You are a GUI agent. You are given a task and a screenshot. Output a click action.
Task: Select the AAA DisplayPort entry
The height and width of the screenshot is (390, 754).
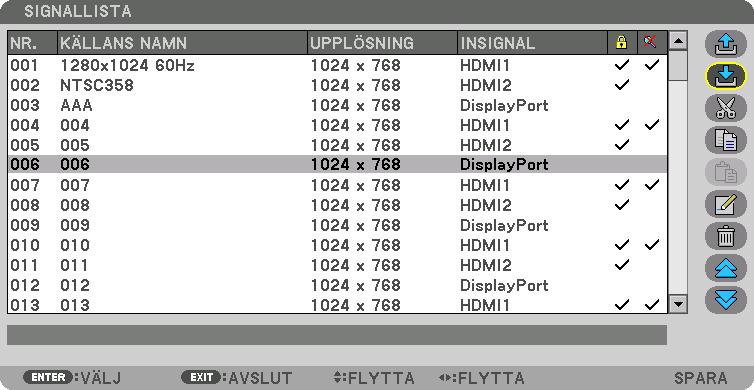pyautogui.click(x=338, y=105)
